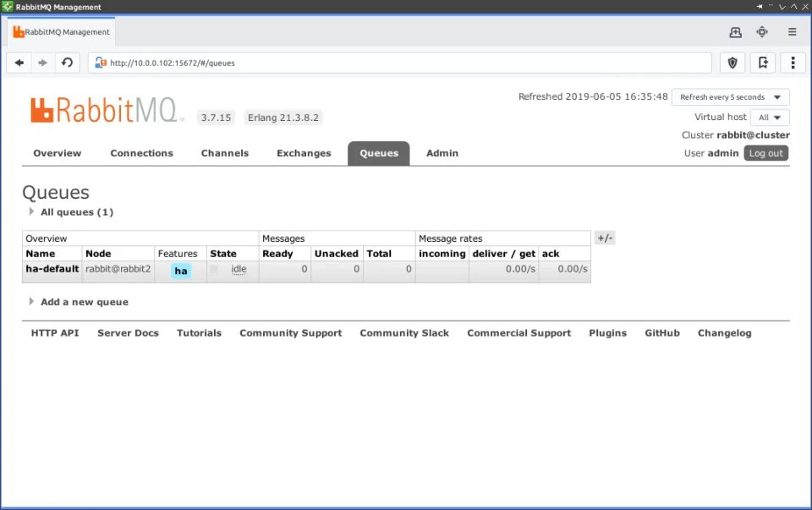812x510 pixels.
Task: Sort by the Node column header
Action: tap(98, 254)
